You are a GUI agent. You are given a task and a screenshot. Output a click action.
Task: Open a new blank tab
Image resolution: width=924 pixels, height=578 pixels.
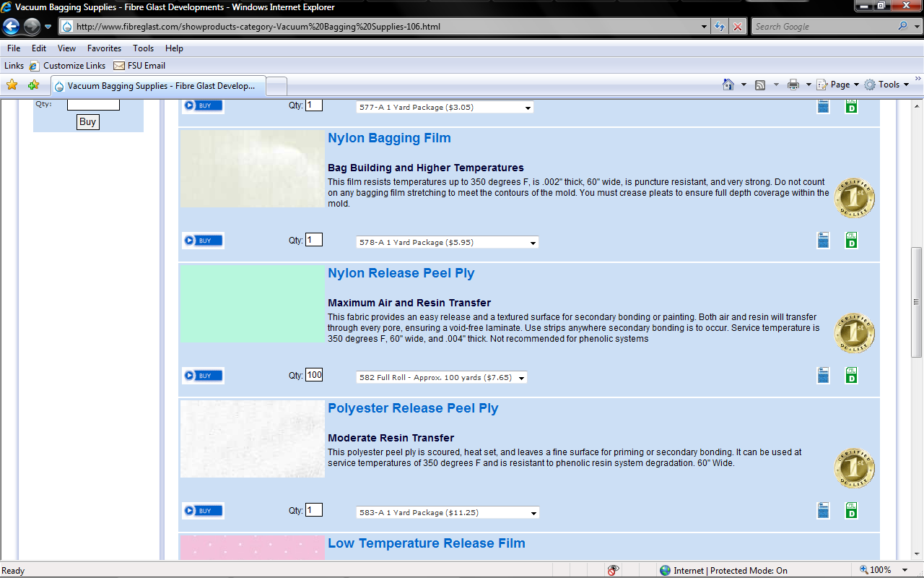coord(276,86)
